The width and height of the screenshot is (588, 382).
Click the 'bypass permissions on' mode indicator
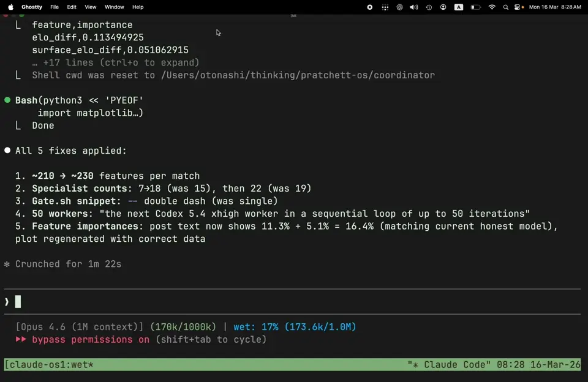tap(91, 340)
